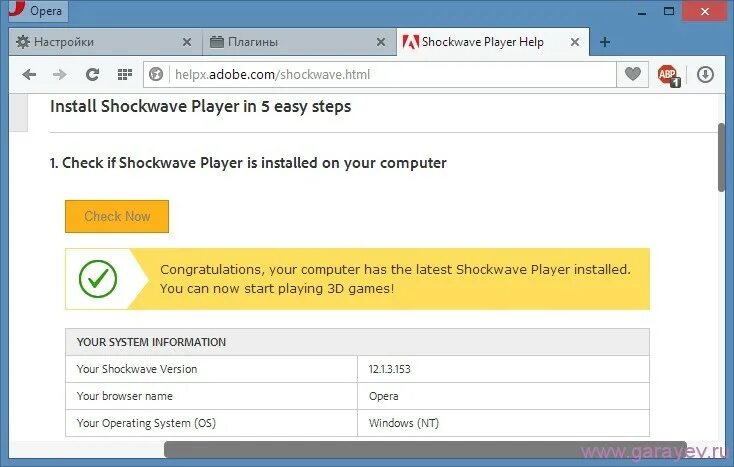Add page to bookmarks with heart icon
The image size is (734, 467).
coord(632,74)
